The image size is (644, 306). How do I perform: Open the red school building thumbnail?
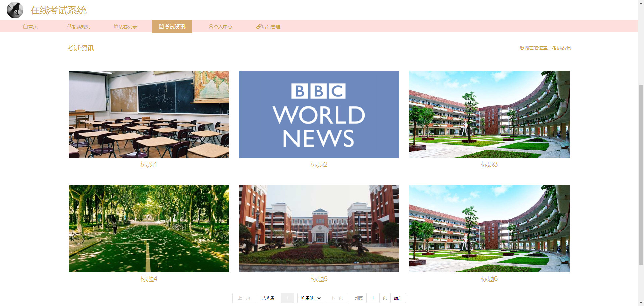pos(319,229)
